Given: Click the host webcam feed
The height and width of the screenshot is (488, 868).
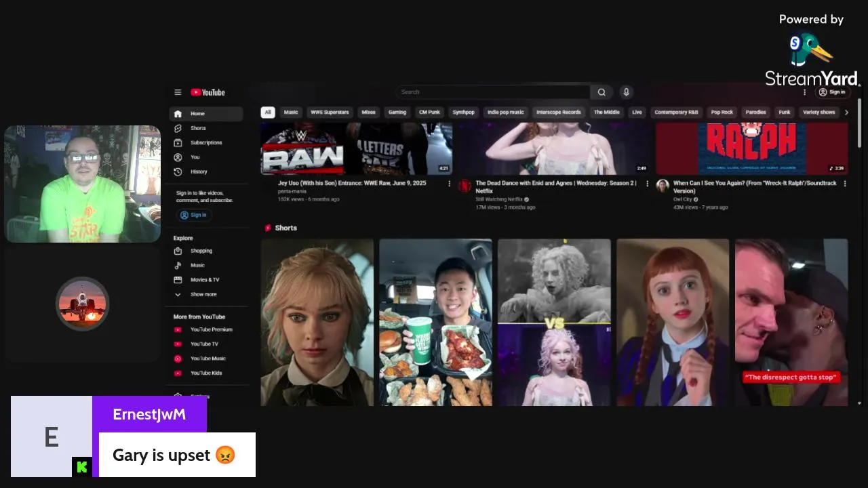Looking at the screenshot, I should pos(83,184).
